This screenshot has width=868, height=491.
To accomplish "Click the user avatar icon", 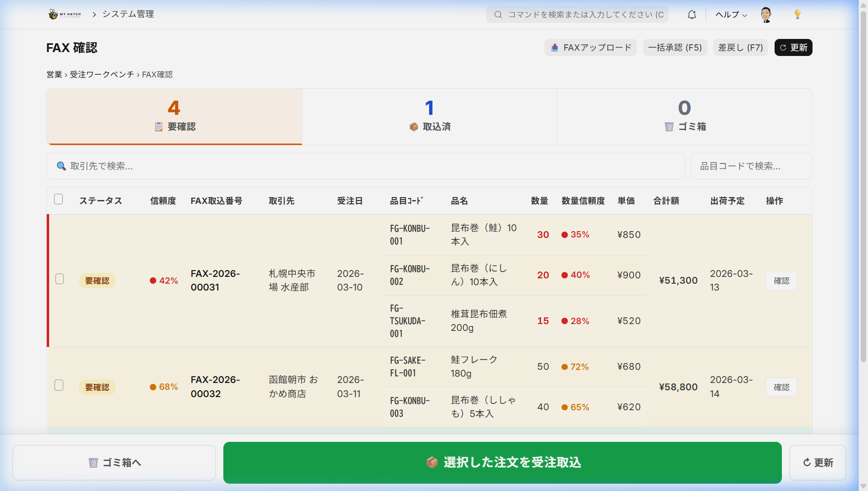I will [766, 15].
